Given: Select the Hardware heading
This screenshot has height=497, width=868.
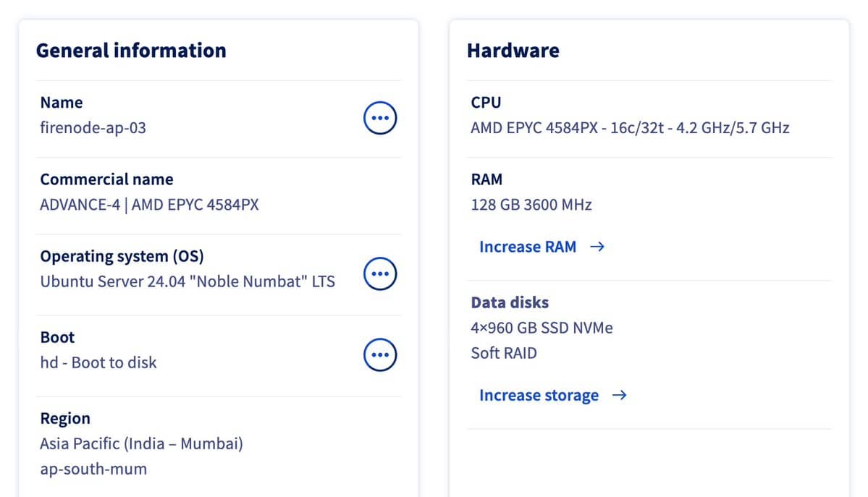Looking at the screenshot, I should [x=513, y=50].
